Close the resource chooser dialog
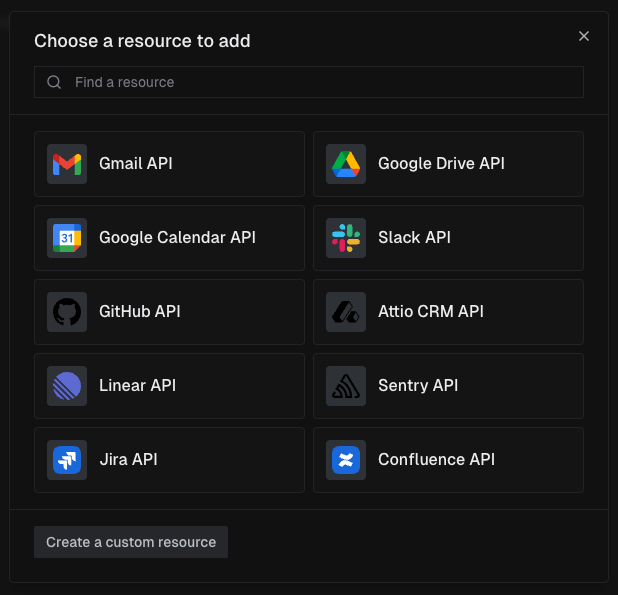 pyautogui.click(x=584, y=36)
